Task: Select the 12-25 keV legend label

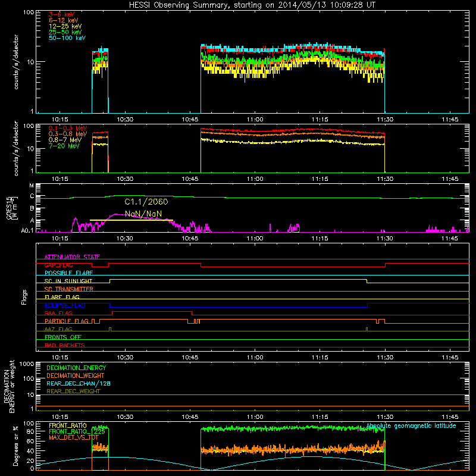Action: (x=65, y=26)
